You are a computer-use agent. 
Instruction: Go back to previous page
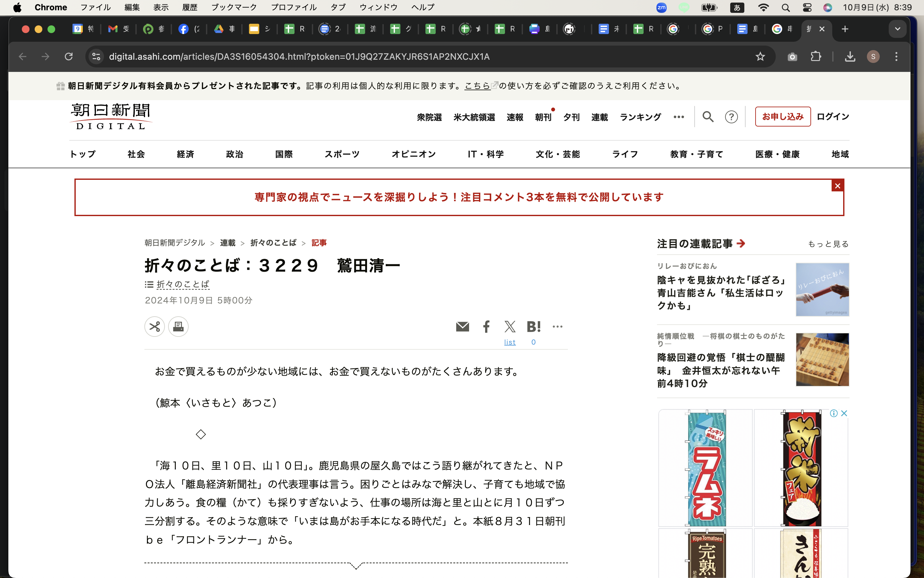tap(22, 57)
